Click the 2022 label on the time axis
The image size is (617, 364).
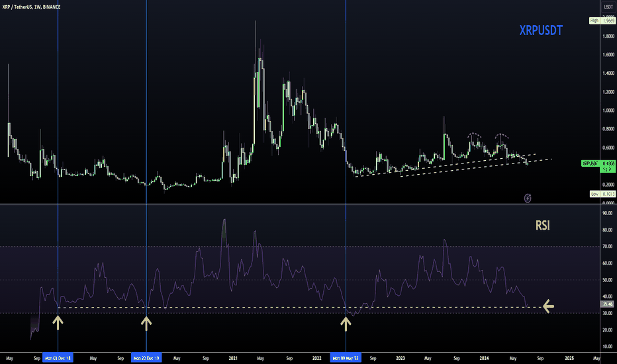(316, 358)
